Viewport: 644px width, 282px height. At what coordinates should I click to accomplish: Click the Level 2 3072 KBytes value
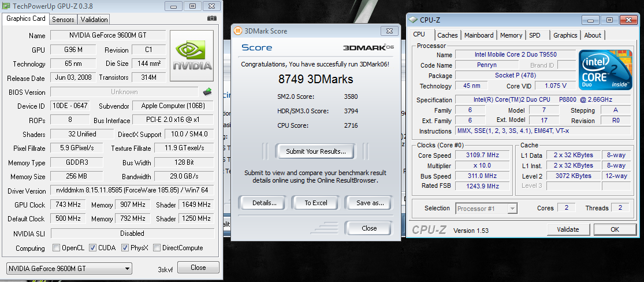click(x=574, y=176)
